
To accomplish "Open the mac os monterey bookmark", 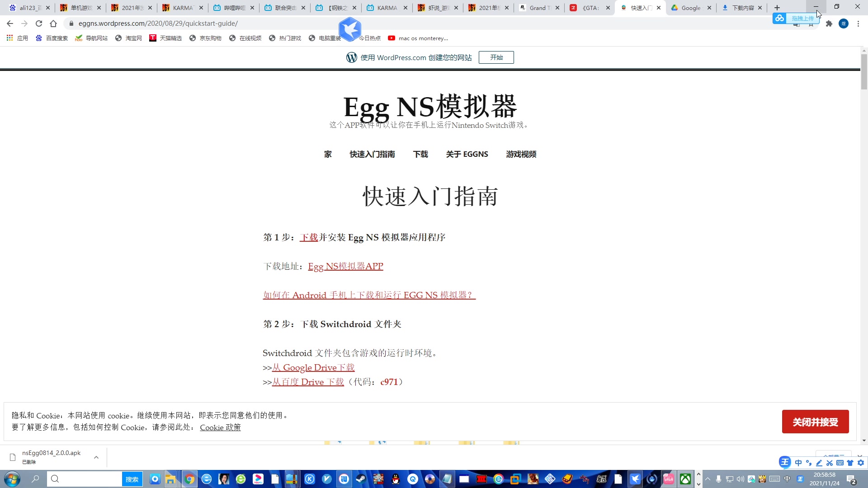I will point(418,38).
